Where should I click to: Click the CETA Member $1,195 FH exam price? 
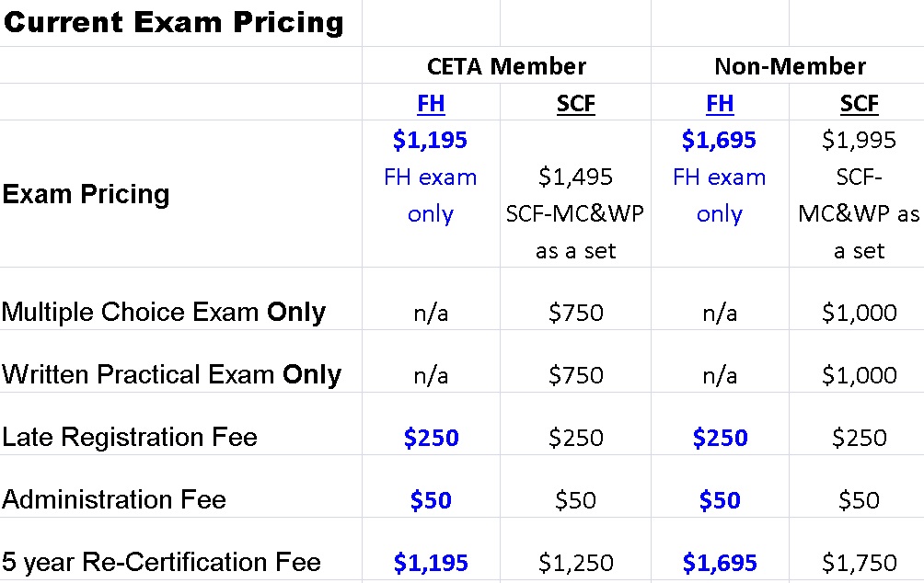[x=430, y=140]
